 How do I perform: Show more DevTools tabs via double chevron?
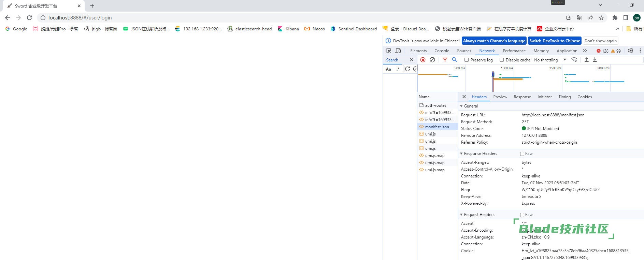(x=585, y=50)
